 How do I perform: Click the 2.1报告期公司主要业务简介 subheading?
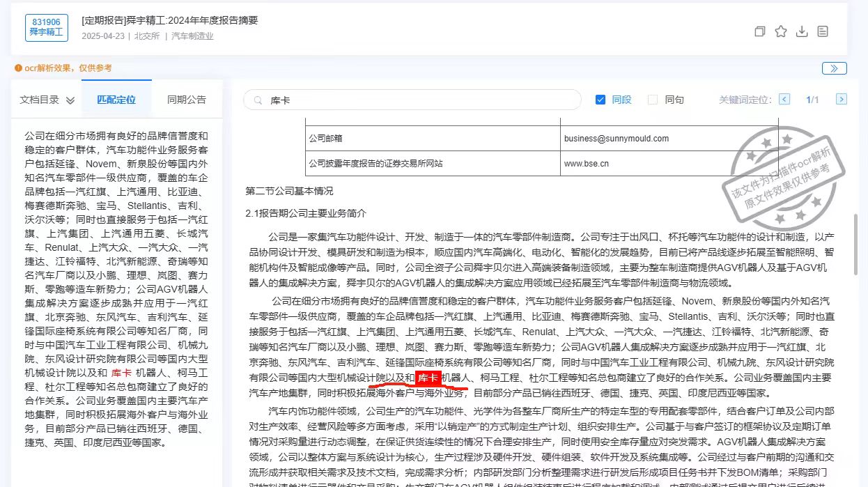306,213
